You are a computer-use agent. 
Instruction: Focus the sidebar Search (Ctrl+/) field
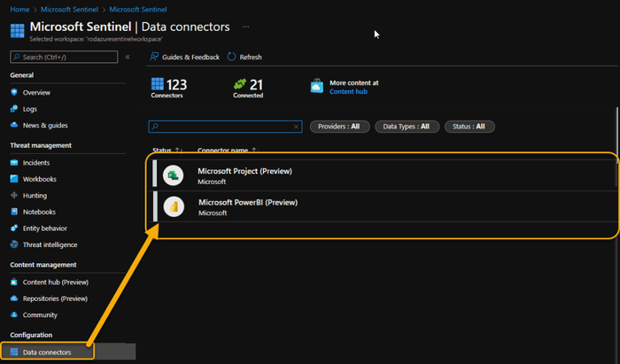pos(64,57)
